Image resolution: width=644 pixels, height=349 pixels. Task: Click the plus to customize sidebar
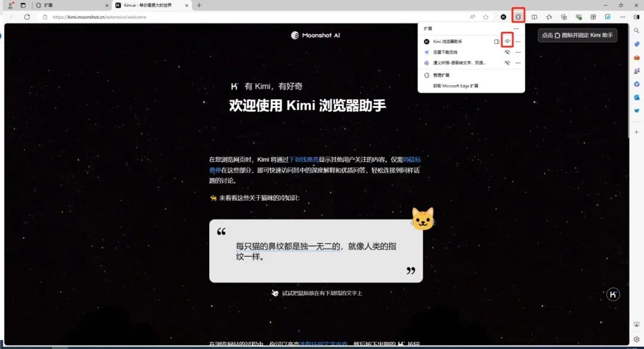point(637,132)
